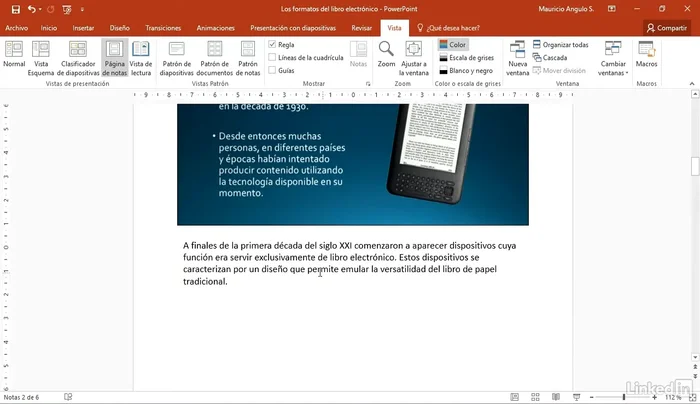Click the vertical scrollbar thumb
Image resolution: width=700 pixels, height=404 pixels.
(x=695, y=167)
